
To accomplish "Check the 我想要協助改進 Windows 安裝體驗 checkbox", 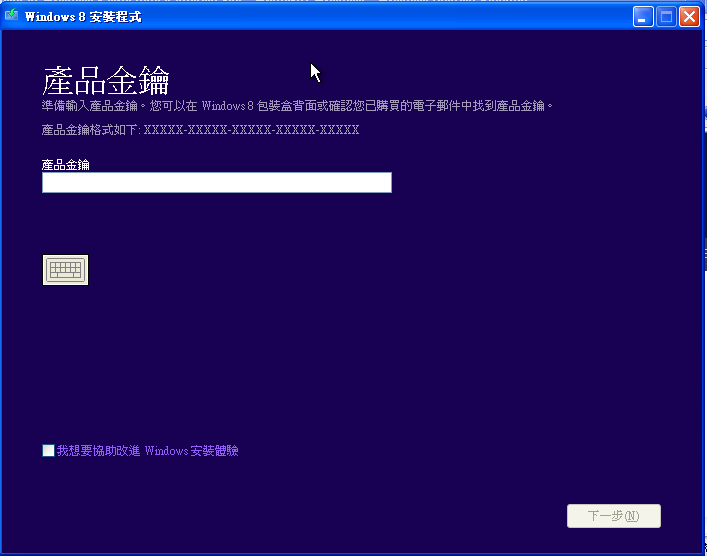I will point(48,450).
